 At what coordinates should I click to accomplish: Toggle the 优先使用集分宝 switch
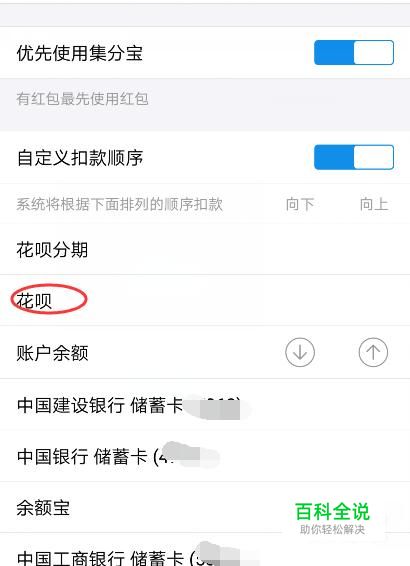pyautogui.click(x=354, y=53)
